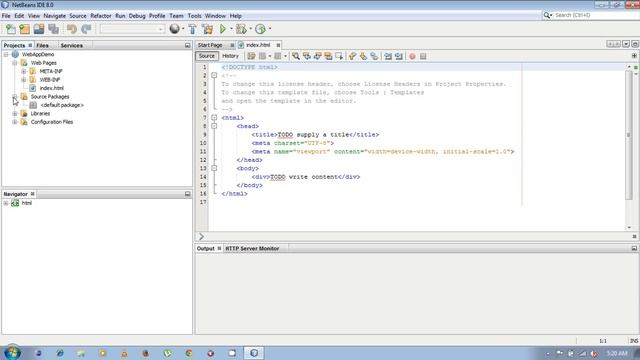Viewport: 640px width, 360px height.
Task: Click the browser selector globe icon
Action: [174, 29]
